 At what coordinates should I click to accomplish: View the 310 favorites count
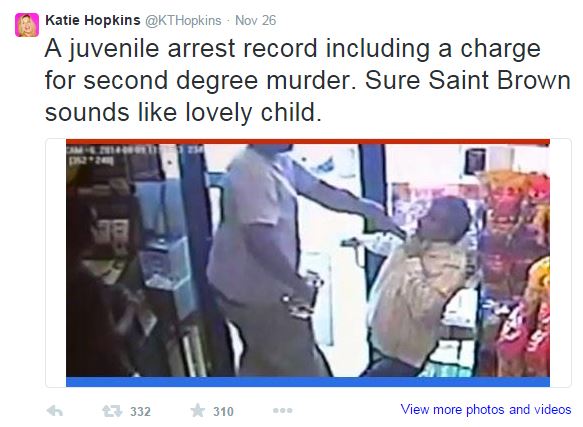pos(223,412)
